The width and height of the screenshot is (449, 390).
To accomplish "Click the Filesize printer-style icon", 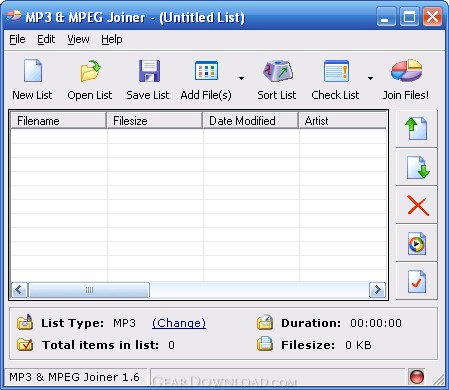I will (x=265, y=344).
